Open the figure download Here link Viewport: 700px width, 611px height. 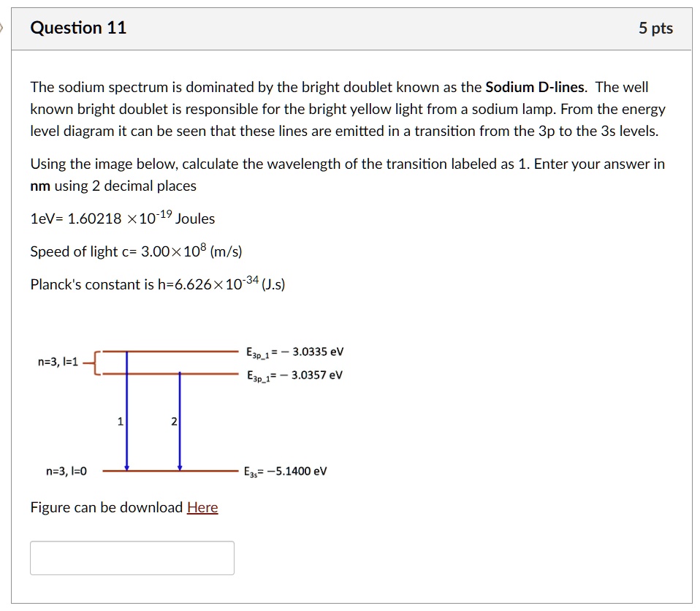tap(205, 507)
